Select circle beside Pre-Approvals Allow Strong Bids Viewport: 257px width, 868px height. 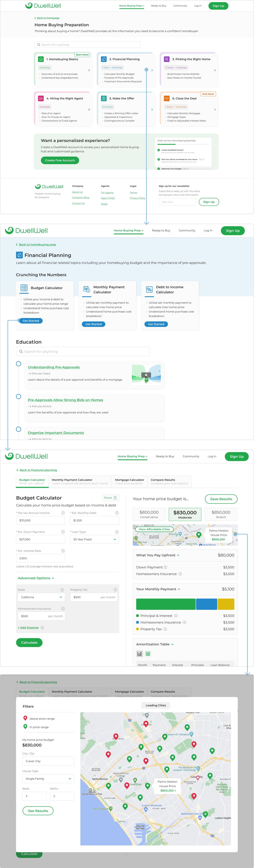click(18, 397)
